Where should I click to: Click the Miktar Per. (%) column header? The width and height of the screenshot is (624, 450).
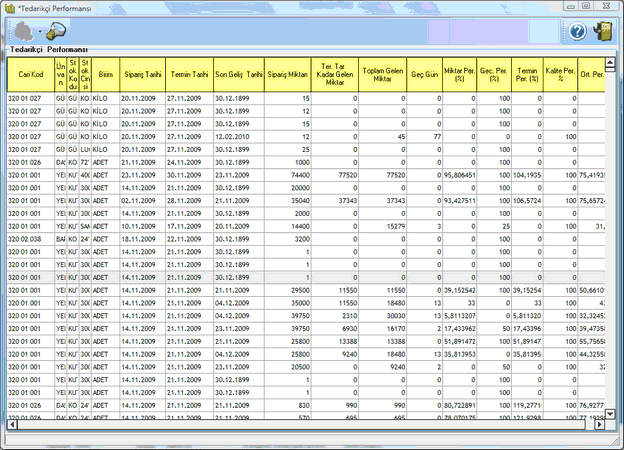(x=459, y=74)
